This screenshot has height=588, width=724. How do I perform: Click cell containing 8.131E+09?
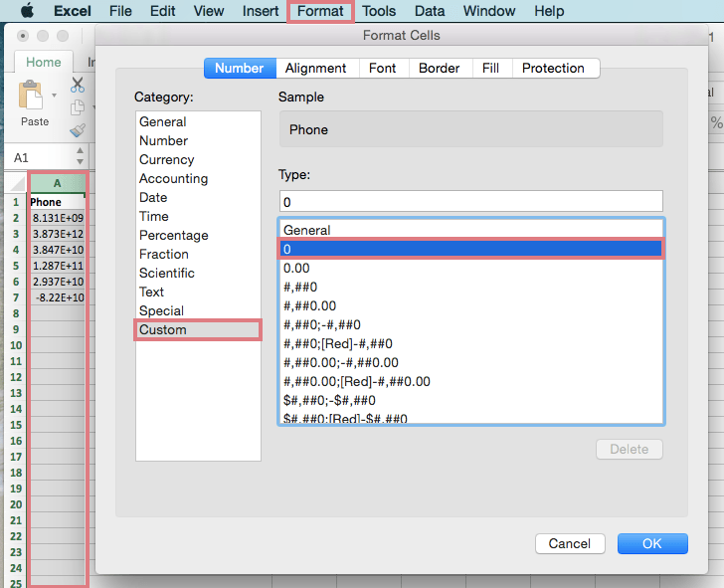pos(58,218)
